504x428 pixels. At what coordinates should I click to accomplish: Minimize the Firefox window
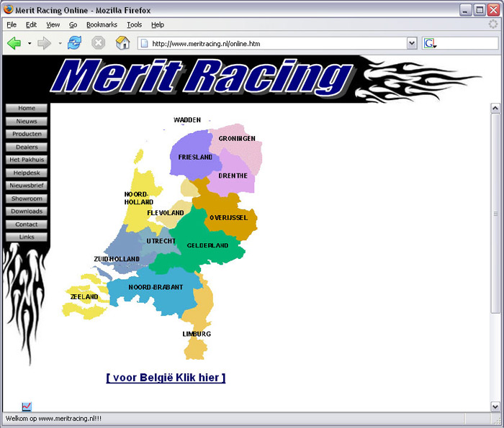[465, 10]
